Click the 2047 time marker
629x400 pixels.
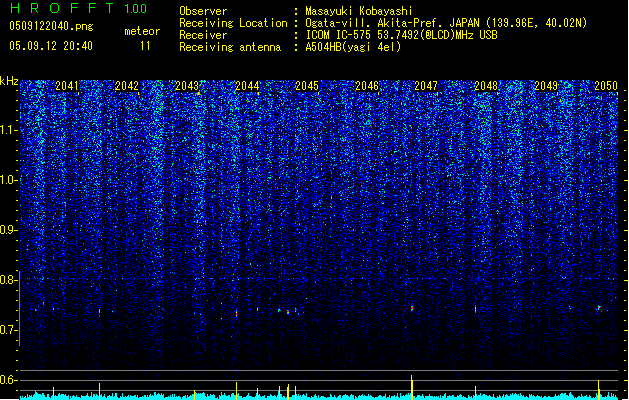pyautogui.click(x=426, y=86)
